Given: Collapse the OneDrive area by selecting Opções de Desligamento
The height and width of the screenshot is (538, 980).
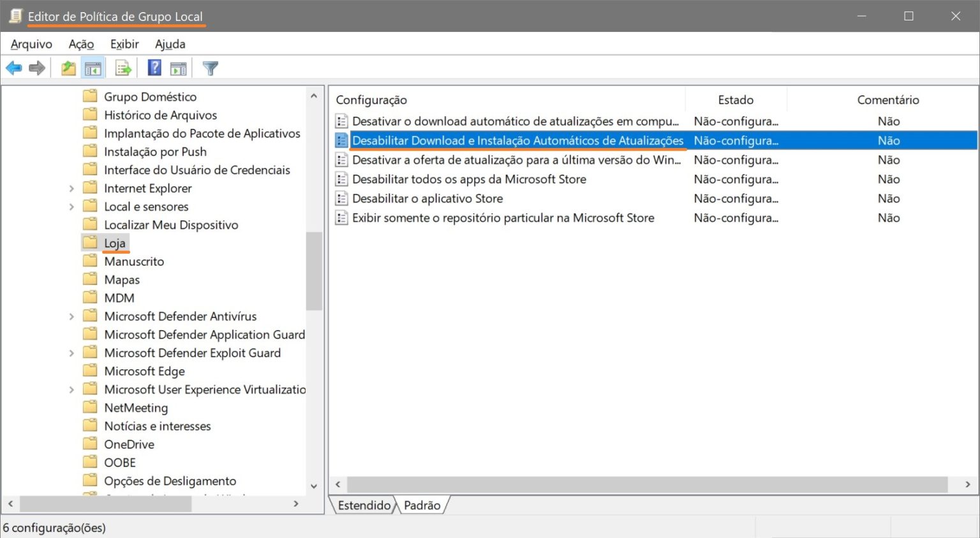Looking at the screenshot, I should tap(170, 480).
